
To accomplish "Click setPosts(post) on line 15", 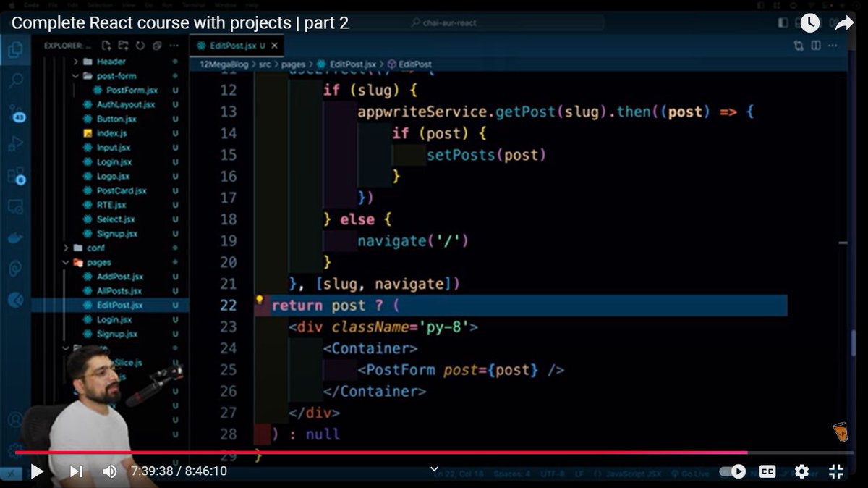I will click(486, 155).
